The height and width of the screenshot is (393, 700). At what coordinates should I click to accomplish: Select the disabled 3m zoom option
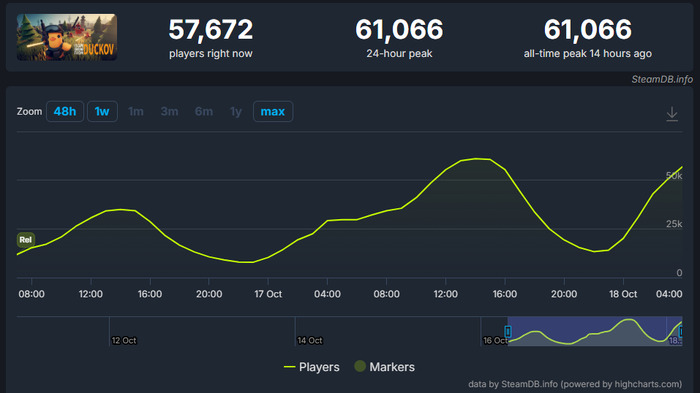(169, 111)
